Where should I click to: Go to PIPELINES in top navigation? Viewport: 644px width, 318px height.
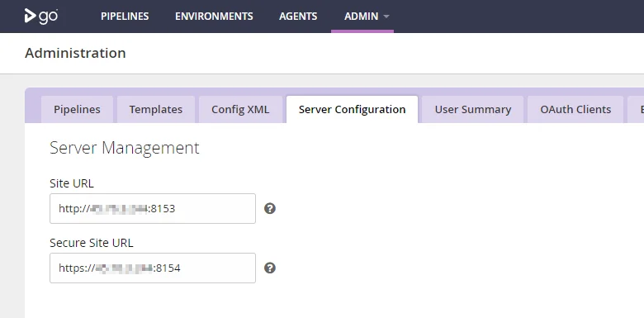pyautogui.click(x=125, y=17)
